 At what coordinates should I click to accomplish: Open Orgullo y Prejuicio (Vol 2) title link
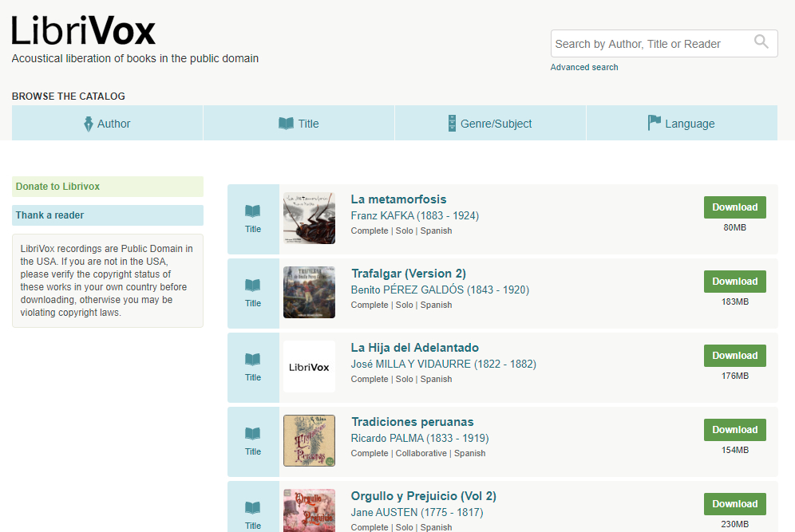click(423, 496)
